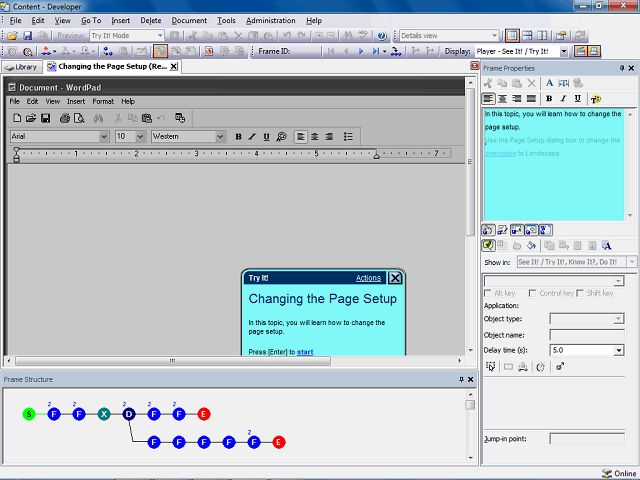Open the File menu
640x480 pixels.
coord(16,20)
